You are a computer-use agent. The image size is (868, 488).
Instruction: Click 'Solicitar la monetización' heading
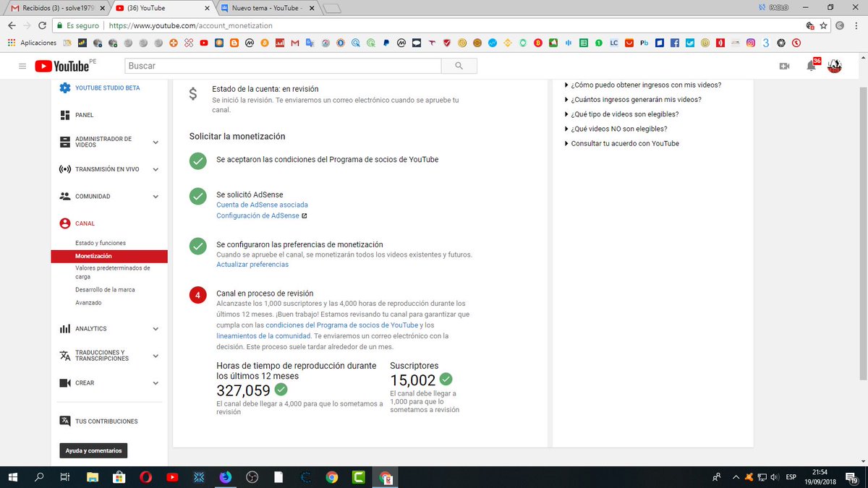(x=237, y=136)
